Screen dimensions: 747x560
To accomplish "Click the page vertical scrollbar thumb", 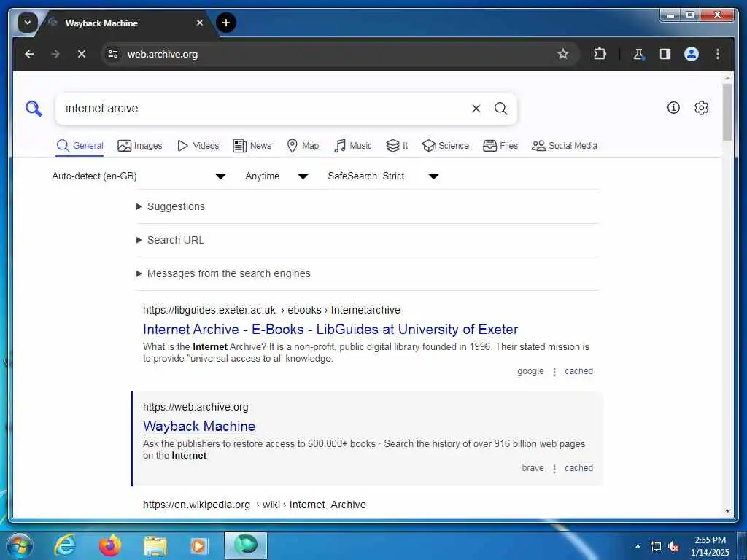I will (x=727, y=112).
